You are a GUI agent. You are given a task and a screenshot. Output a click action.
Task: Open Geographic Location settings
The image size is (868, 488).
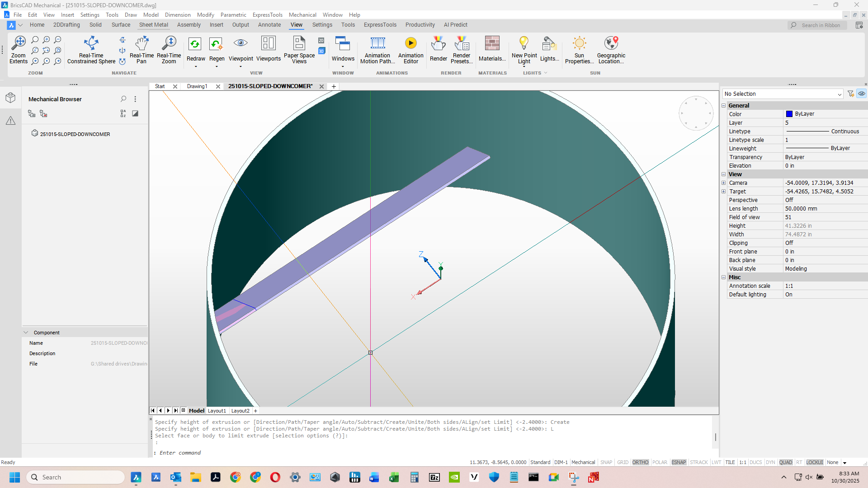pyautogui.click(x=611, y=50)
